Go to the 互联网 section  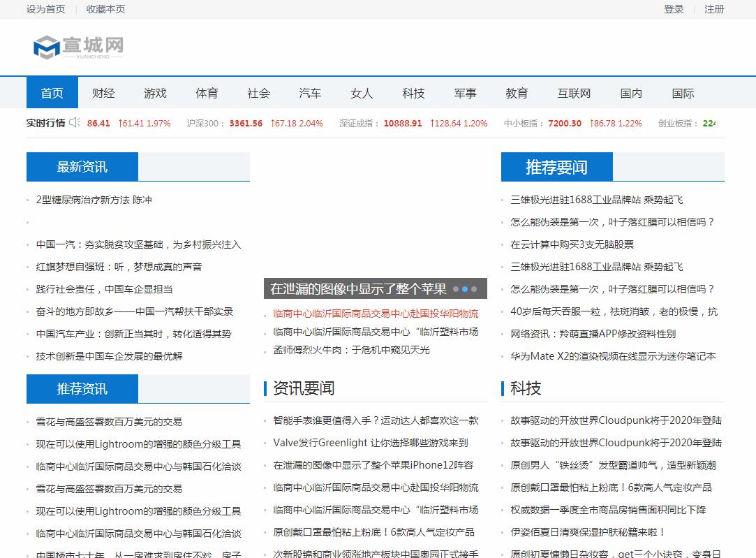pyautogui.click(x=574, y=93)
